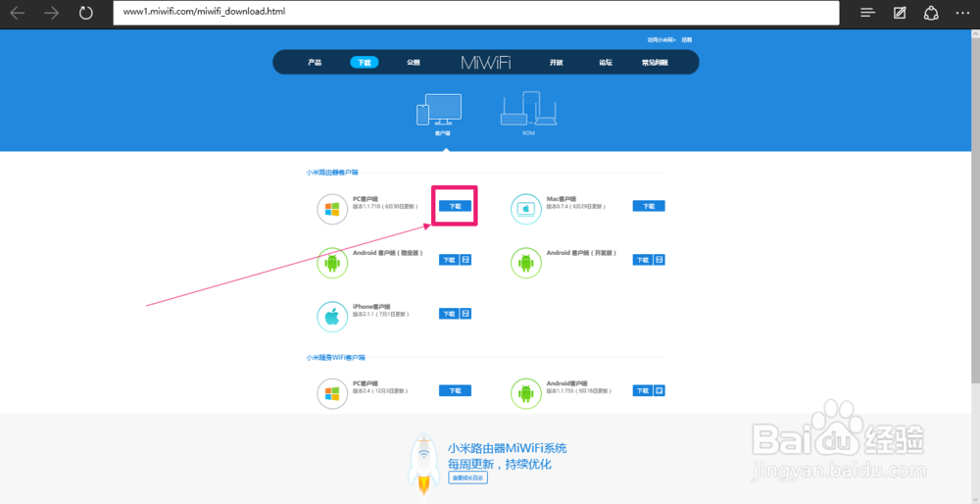Click the Windows icon for router PC客户端

tap(332, 209)
